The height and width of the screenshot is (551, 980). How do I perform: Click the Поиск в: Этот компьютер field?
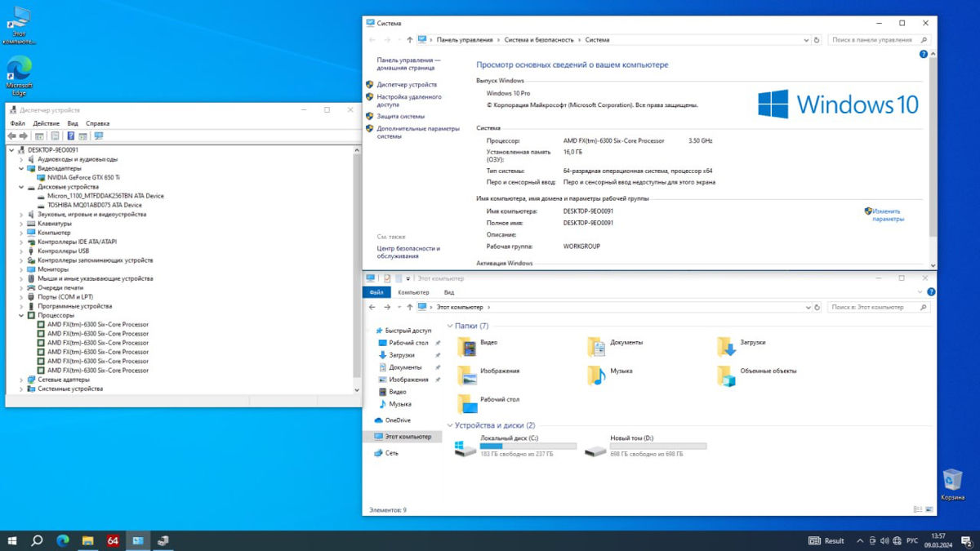[x=880, y=307]
